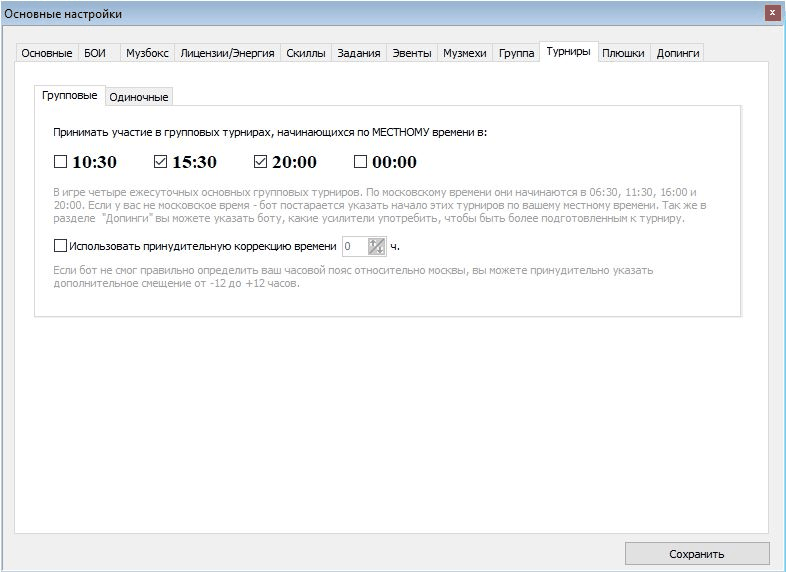
Task: Click the 00:00 time label
Action: [395, 162]
